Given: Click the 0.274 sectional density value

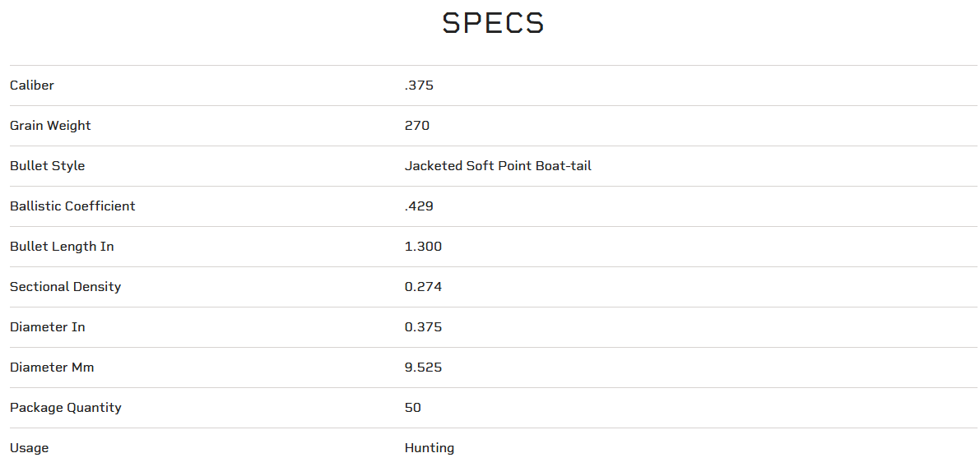Looking at the screenshot, I should coord(423,287).
